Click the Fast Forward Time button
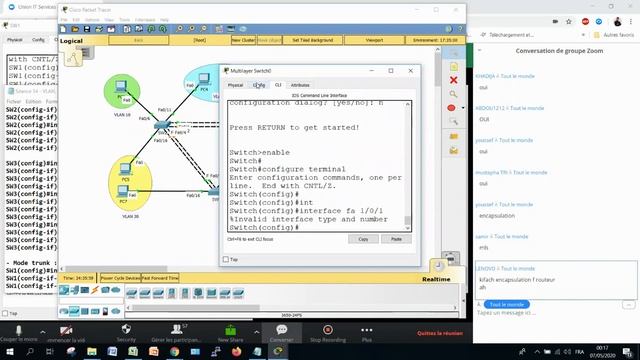The width and height of the screenshot is (640, 360). pyautogui.click(x=160, y=278)
